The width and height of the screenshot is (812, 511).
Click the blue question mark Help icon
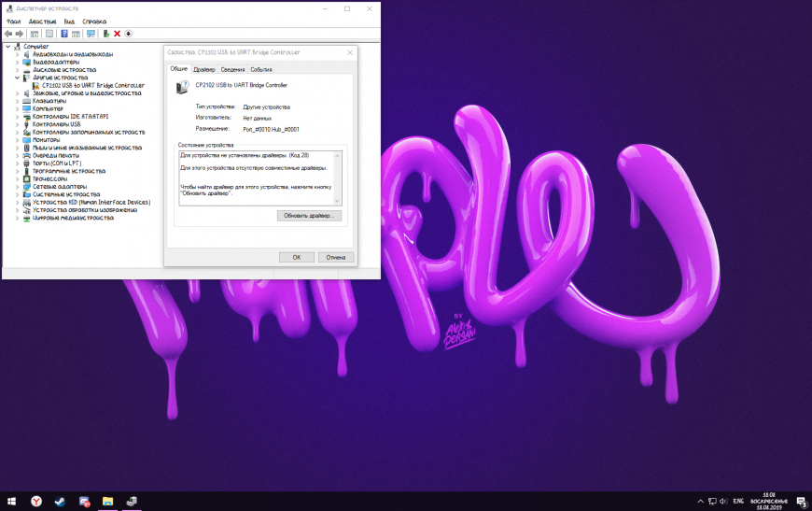[x=64, y=34]
